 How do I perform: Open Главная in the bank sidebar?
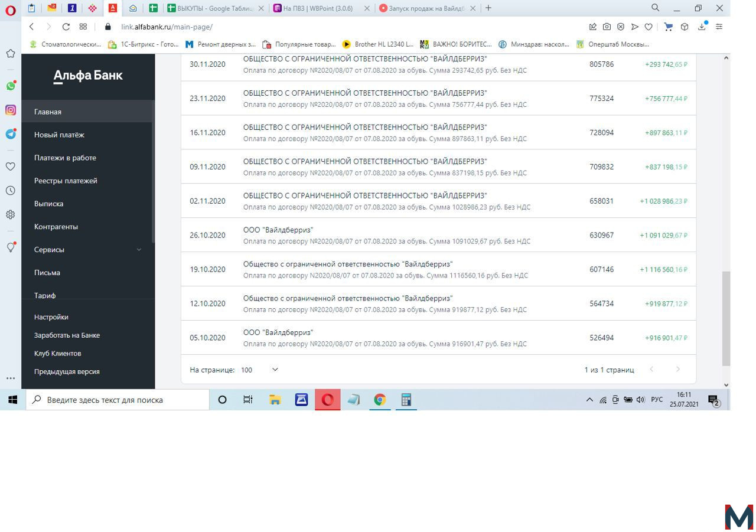coord(87,112)
